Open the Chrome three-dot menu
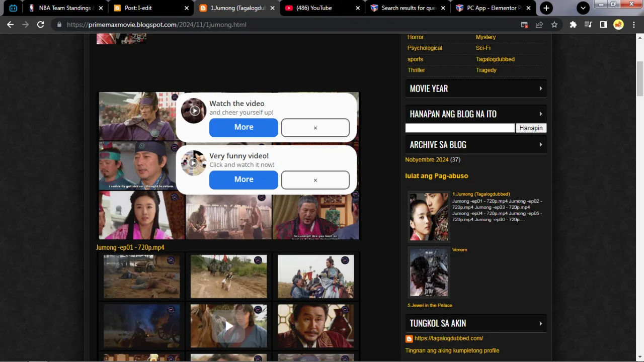 [633, 24]
